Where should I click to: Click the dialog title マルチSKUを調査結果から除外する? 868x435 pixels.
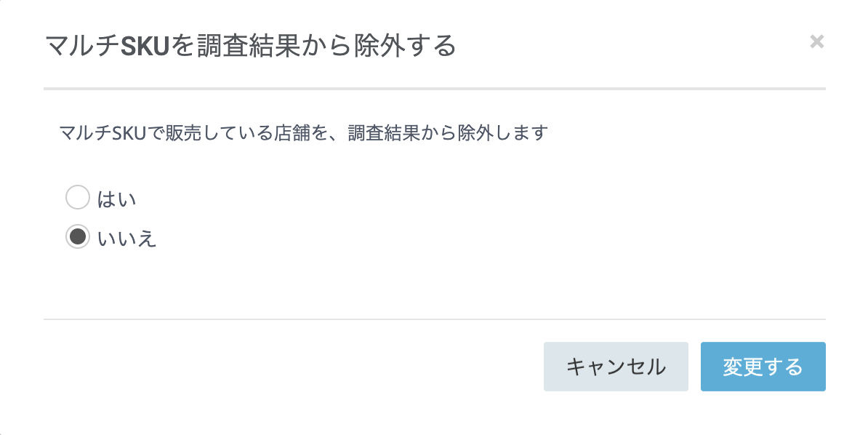click(251, 46)
